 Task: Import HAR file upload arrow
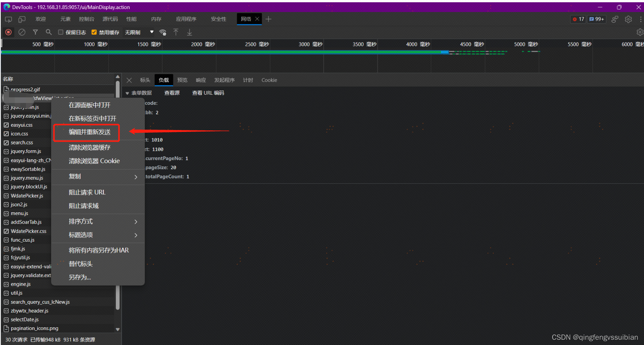point(176,32)
